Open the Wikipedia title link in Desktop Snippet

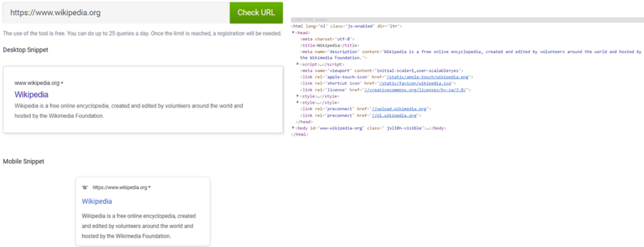tap(31, 95)
